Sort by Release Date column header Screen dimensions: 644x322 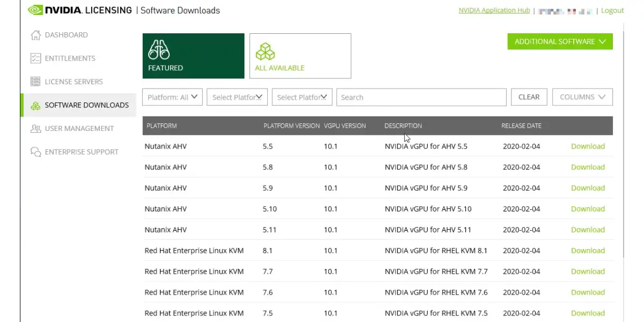click(x=521, y=126)
